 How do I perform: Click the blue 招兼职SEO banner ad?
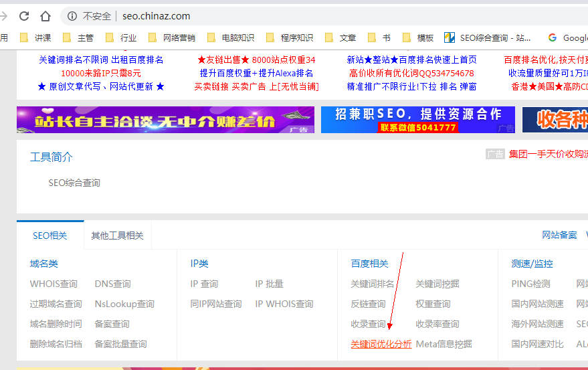tap(417, 120)
